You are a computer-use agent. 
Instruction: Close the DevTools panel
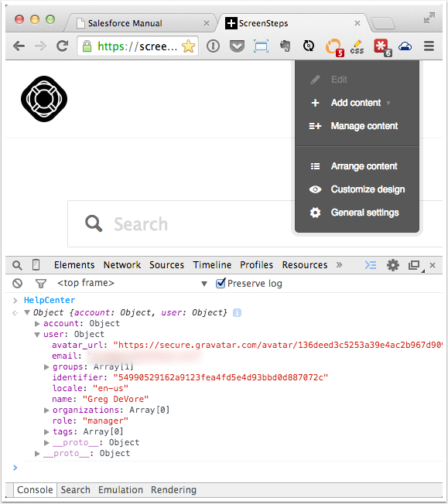point(433,265)
